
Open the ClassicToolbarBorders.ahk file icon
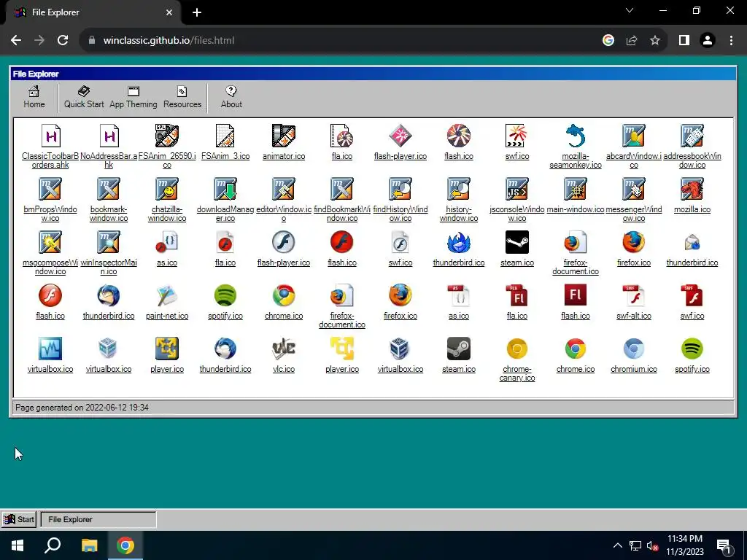click(50, 136)
